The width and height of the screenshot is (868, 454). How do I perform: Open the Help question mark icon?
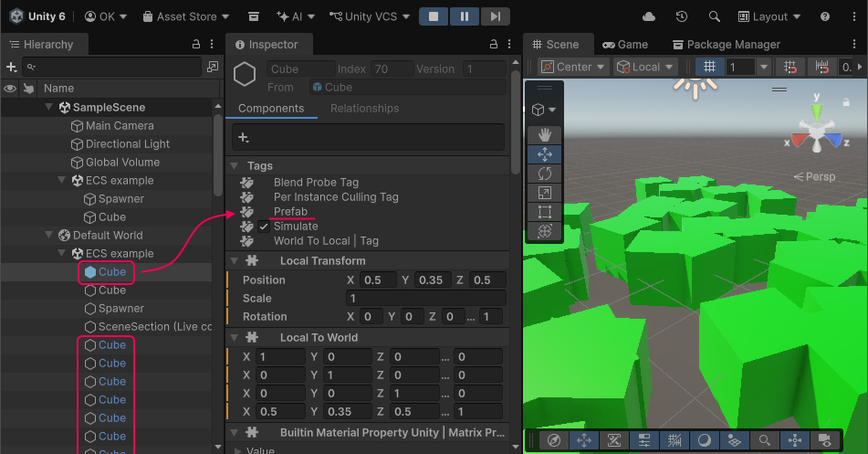825,16
